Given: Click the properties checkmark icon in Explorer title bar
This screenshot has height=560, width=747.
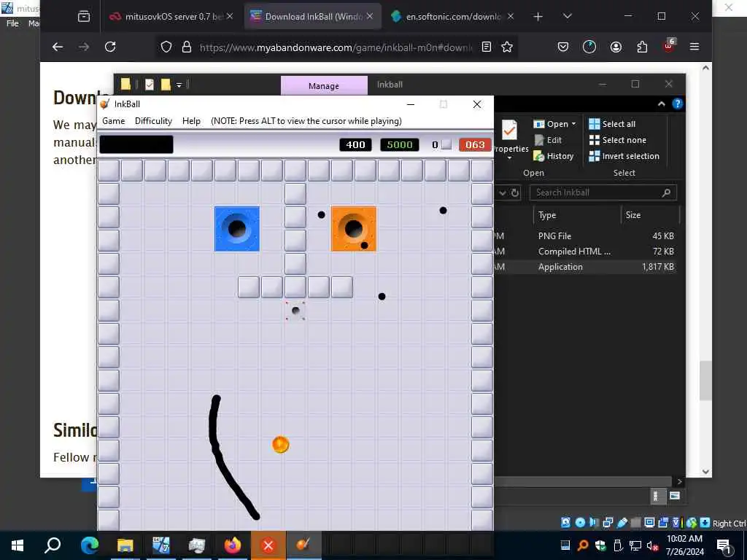Looking at the screenshot, I should click(149, 85).
